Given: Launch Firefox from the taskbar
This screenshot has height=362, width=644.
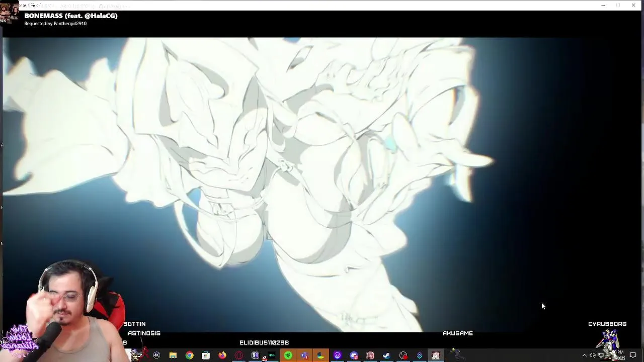Looking at the screenshot, I should click(x=222, y=355).
